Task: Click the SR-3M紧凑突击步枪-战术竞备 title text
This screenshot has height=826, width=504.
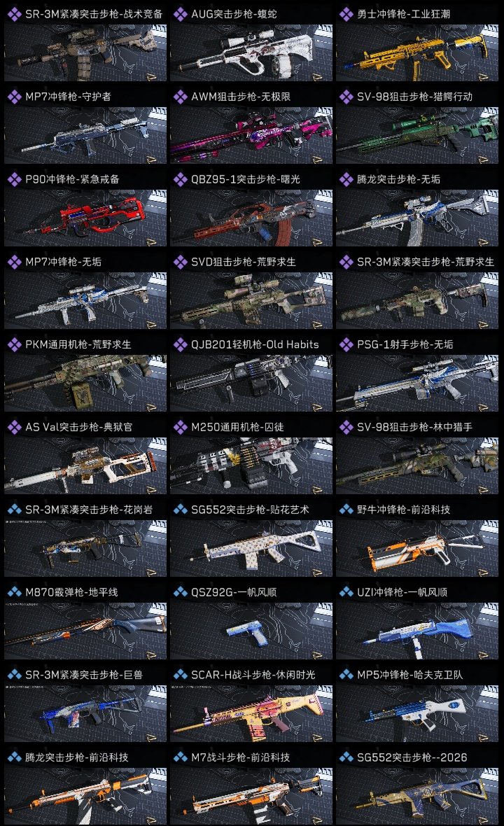Action: point(94,14)
